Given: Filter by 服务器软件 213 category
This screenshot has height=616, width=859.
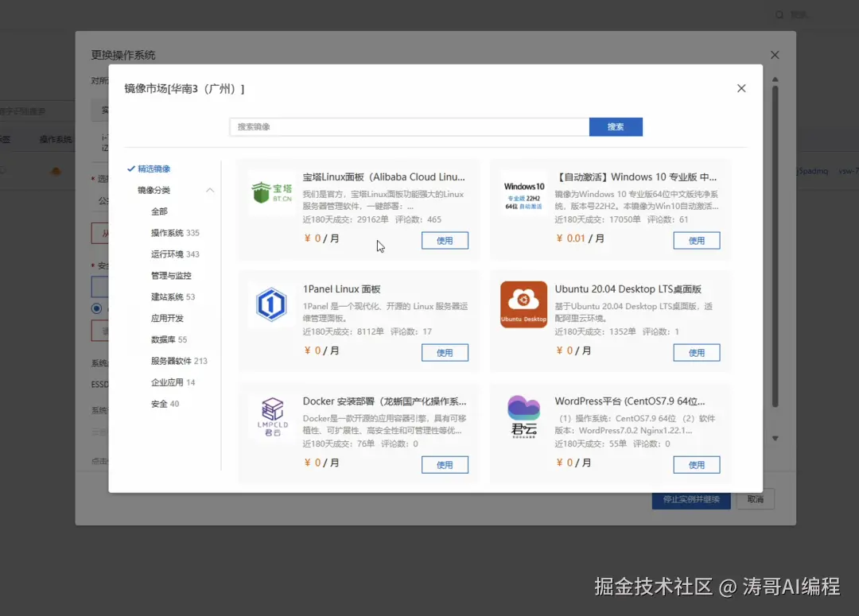Looking at the screenshot, I should pyautogui.click(x=179, y=361).
